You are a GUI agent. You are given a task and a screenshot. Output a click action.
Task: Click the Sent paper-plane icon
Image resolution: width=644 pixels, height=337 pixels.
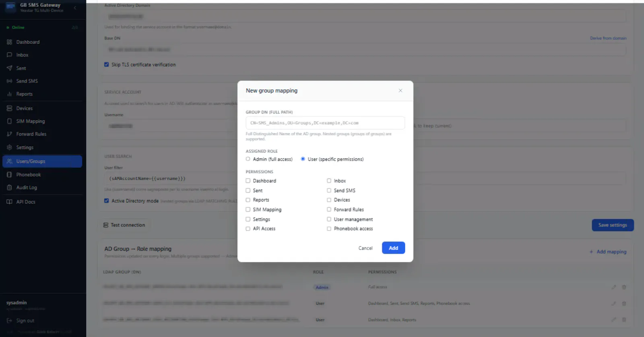[x=9, y=68]
